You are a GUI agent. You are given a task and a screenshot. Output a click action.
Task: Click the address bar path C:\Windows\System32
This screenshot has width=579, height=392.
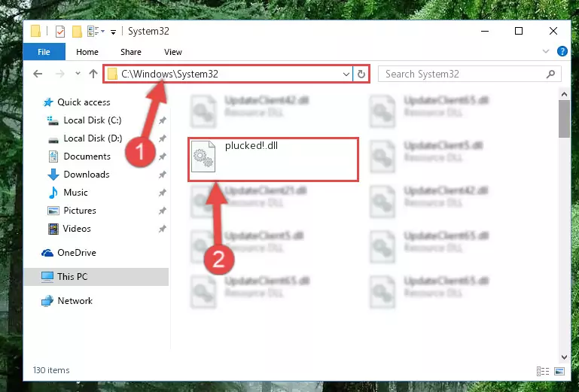(x=169, y=74)
